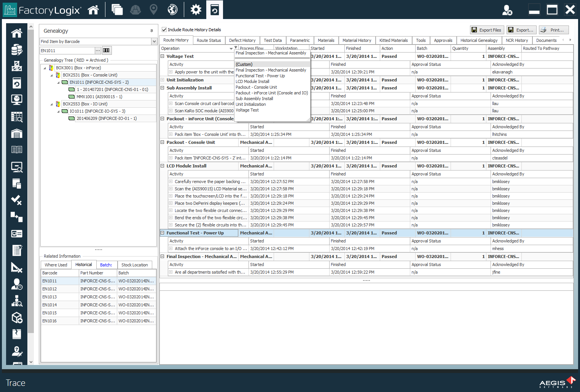Image resolution: width=580 pixels, height=392 pixels.
Task: Select LCD Module Install filter option
Action: point(252,81)
